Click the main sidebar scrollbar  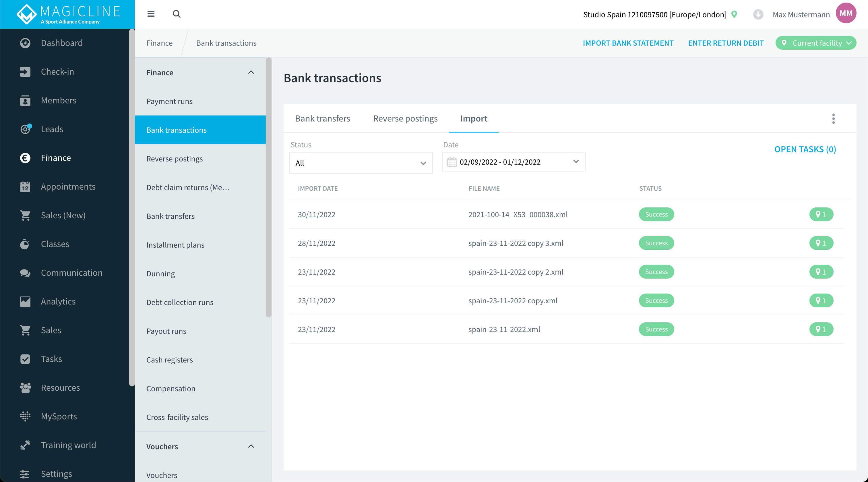(132, 207)
